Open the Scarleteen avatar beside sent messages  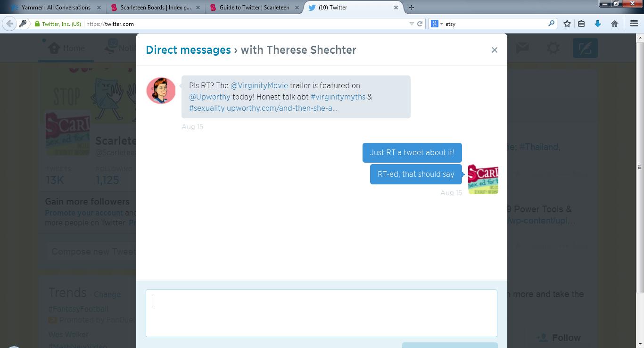pyautogui.click(x=483, y=180)
